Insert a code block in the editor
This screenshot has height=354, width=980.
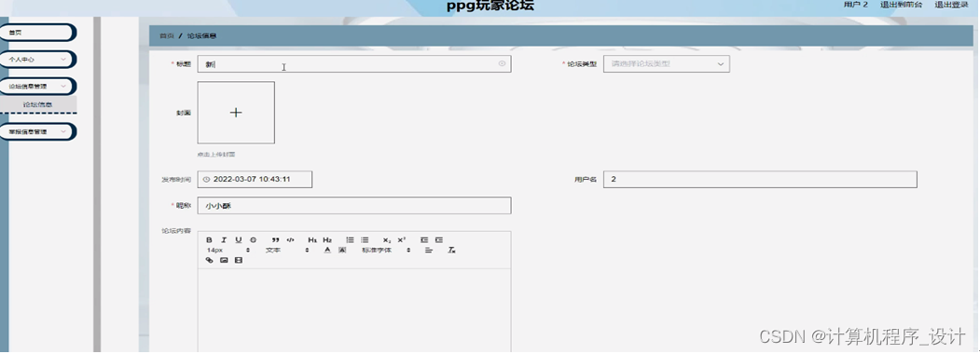click(290, 239)
